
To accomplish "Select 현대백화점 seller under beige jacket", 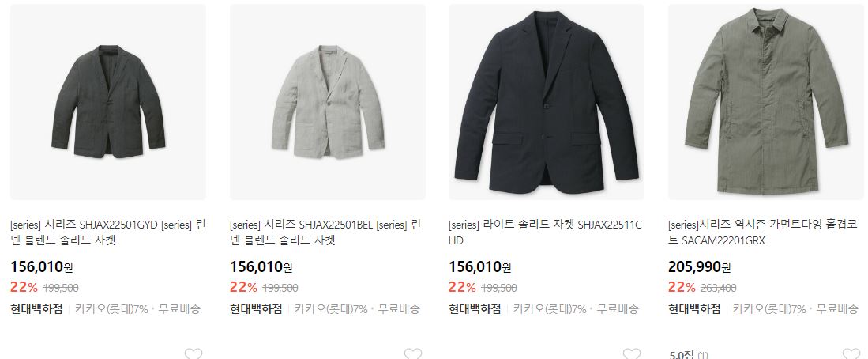I will [x=256, y=309].
